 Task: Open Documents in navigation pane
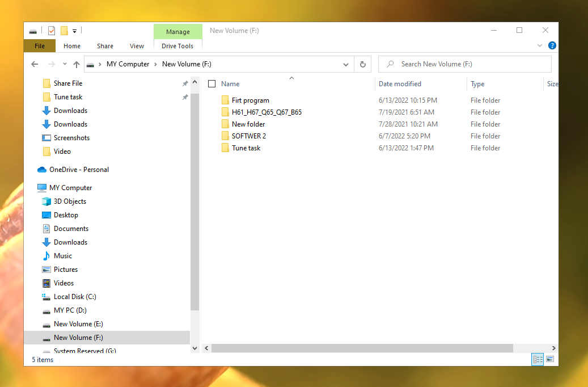click(71, 229)
